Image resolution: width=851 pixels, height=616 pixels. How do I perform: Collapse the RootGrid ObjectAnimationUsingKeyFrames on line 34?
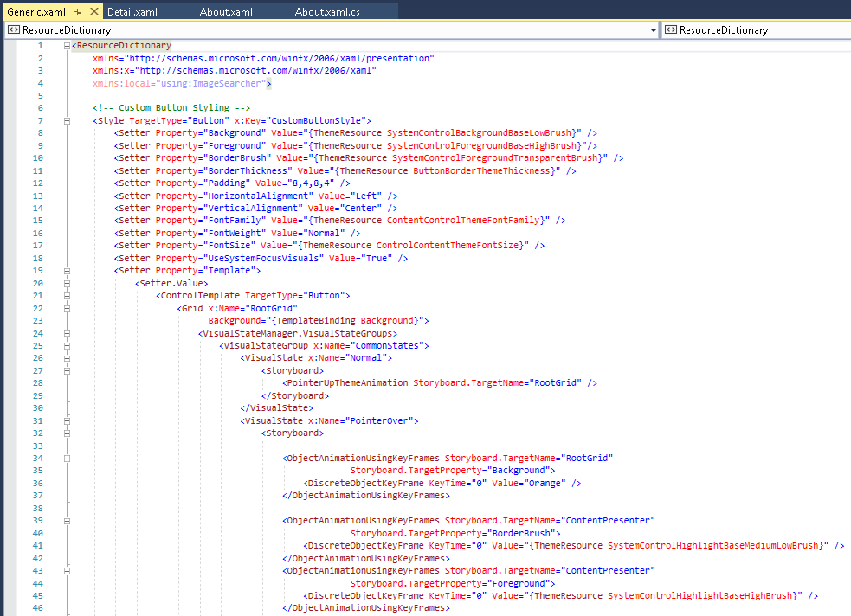pyautogui.click(x=67, y=459)
